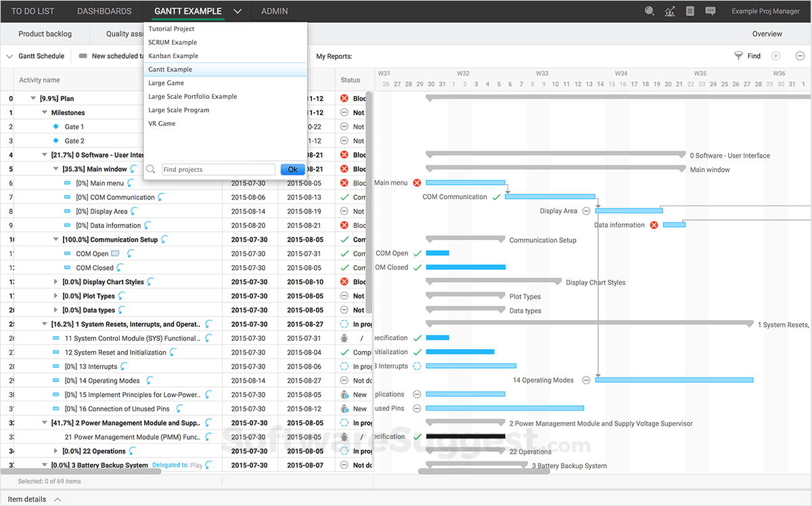The height and width of the screenshot is (506, 812).
Task: Zoom out using the minus icon above timeline
Action: (800, 55)
